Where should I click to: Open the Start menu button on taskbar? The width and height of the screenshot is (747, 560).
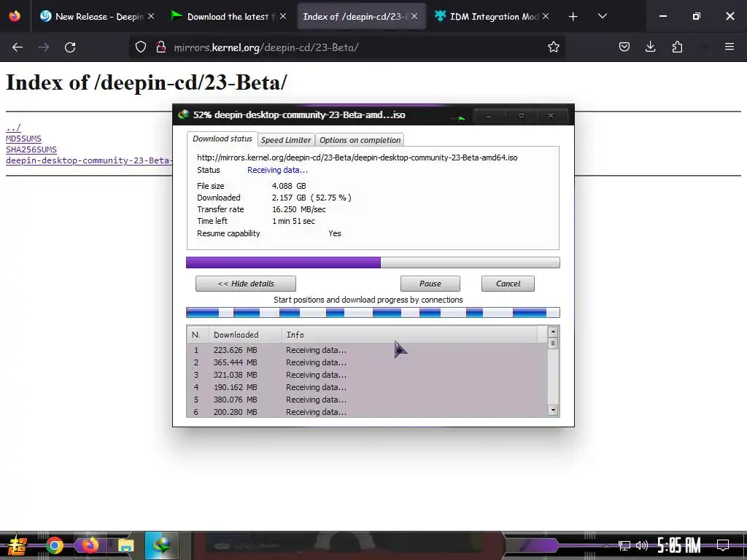tap(17, 545)
